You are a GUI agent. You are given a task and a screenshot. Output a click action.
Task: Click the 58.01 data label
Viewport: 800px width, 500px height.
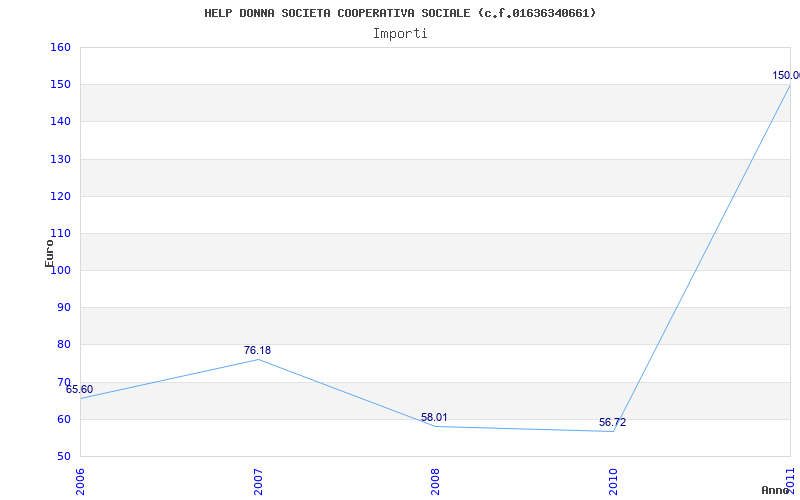(x=434, y=417)
